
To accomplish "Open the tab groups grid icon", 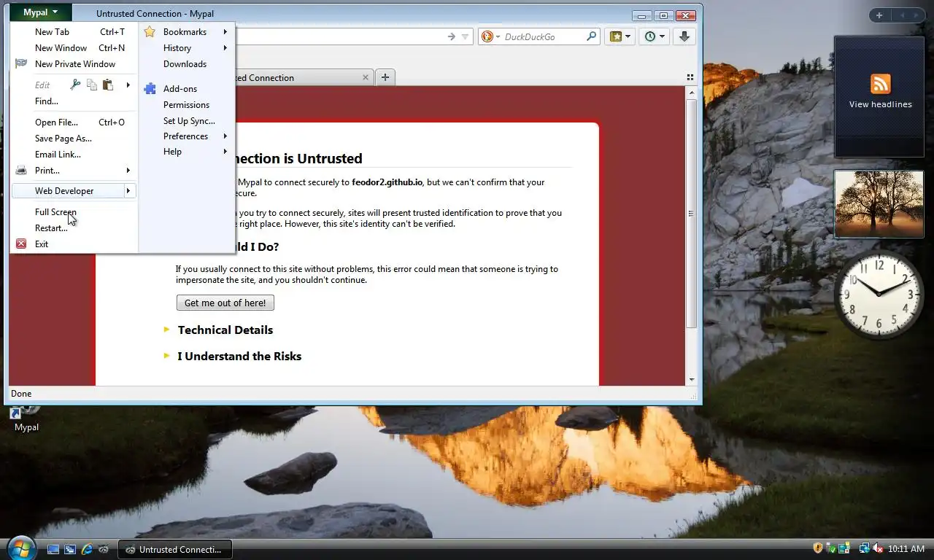I will [690, 77].
